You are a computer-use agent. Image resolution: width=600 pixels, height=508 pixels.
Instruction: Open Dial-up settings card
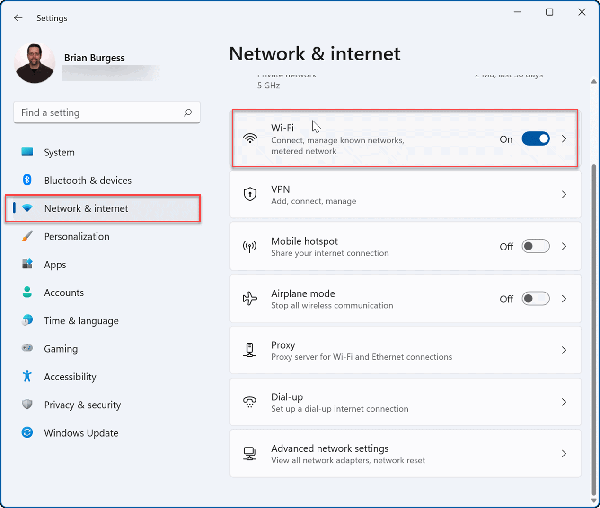pos(405,402)
